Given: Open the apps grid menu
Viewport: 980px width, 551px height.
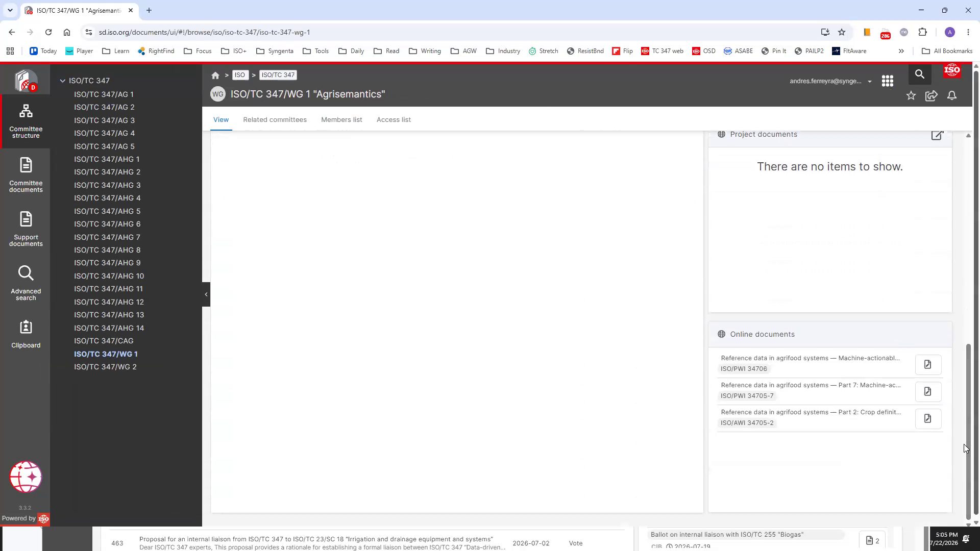Looking at the screenshot, I should coord(888,81).
